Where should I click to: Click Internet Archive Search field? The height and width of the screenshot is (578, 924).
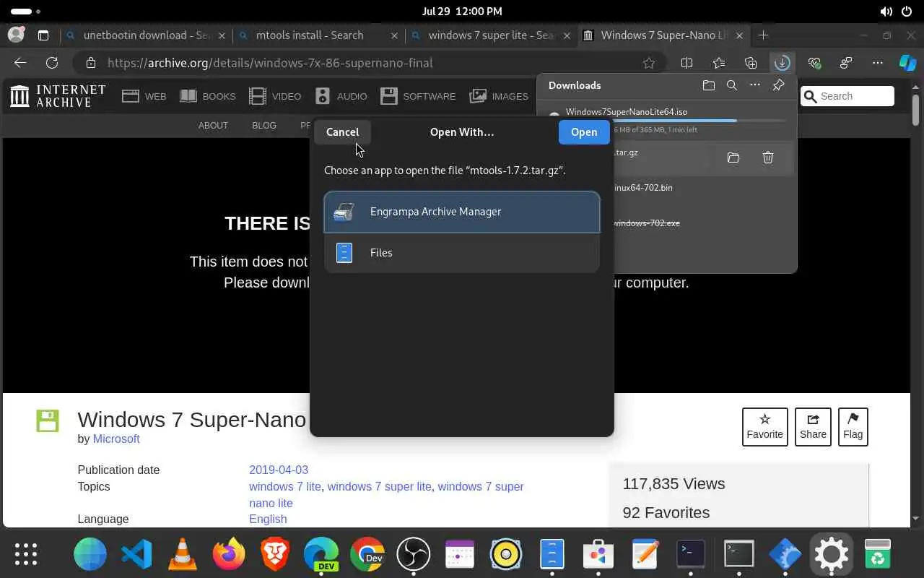tap(847, 96)
